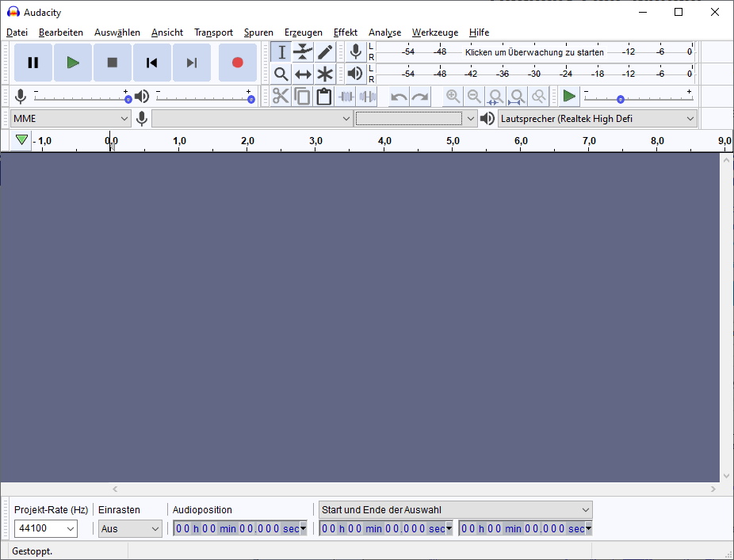Image resolution: width=734 pixels, height=560 pixels.
Task: Open the Bearbeiten menu
Action: (61, 32)
